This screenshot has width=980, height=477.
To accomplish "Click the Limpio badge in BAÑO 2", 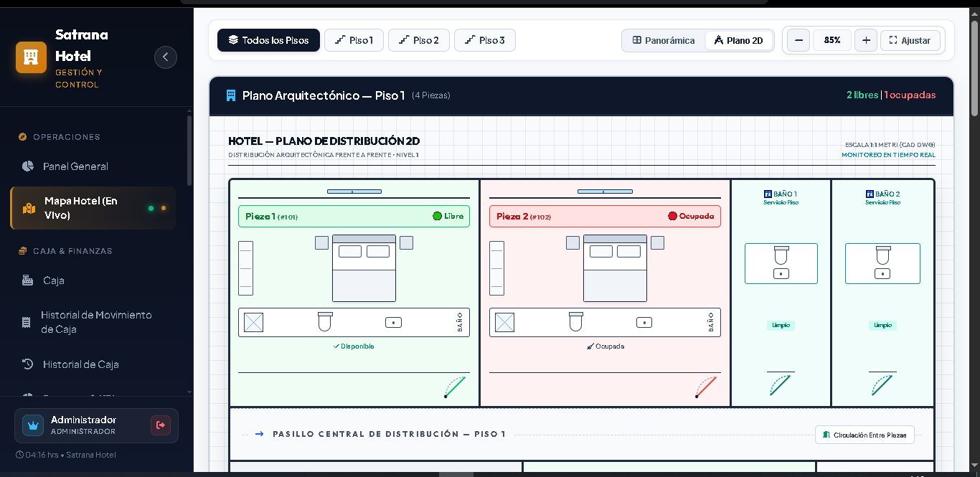I will click(882, 325).
